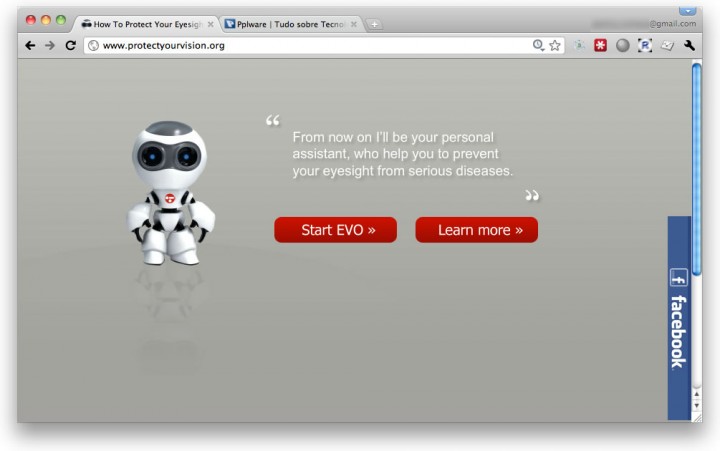720x451 pixels.
Task: Click the faded green extension icon
Action: [x=579, y=45]
